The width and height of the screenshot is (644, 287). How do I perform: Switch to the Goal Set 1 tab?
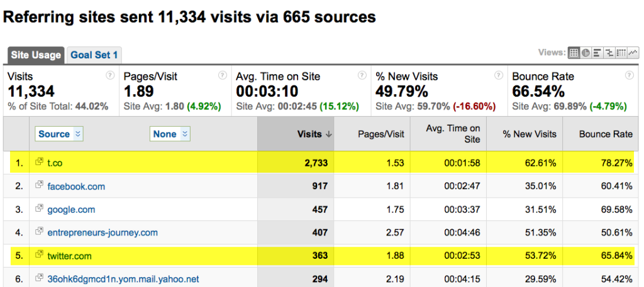(94, 55)
